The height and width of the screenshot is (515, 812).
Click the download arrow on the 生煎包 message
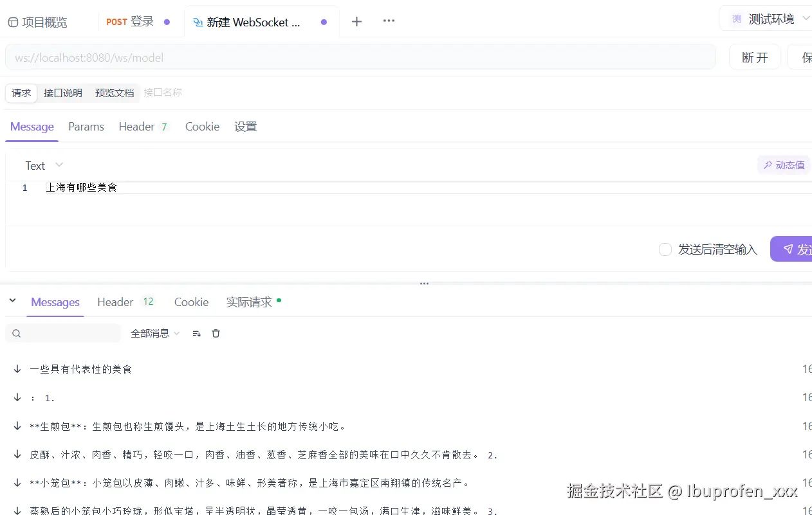click(x=17, y=426)
